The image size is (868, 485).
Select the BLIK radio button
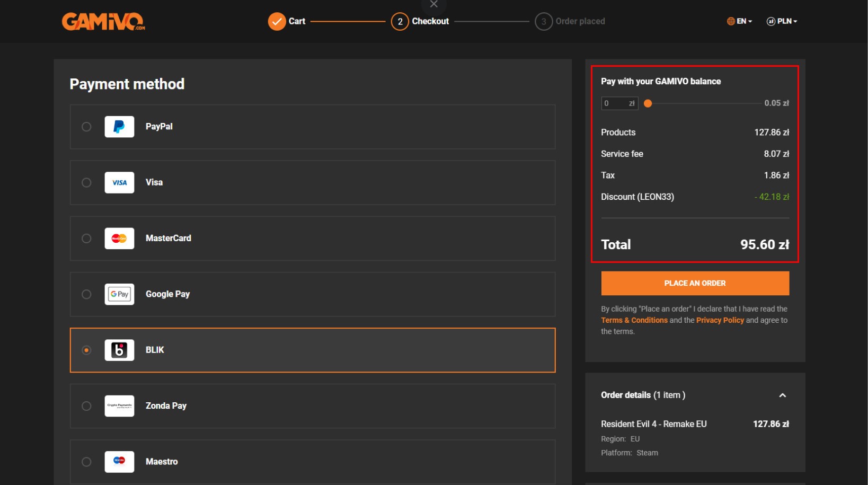86,350
